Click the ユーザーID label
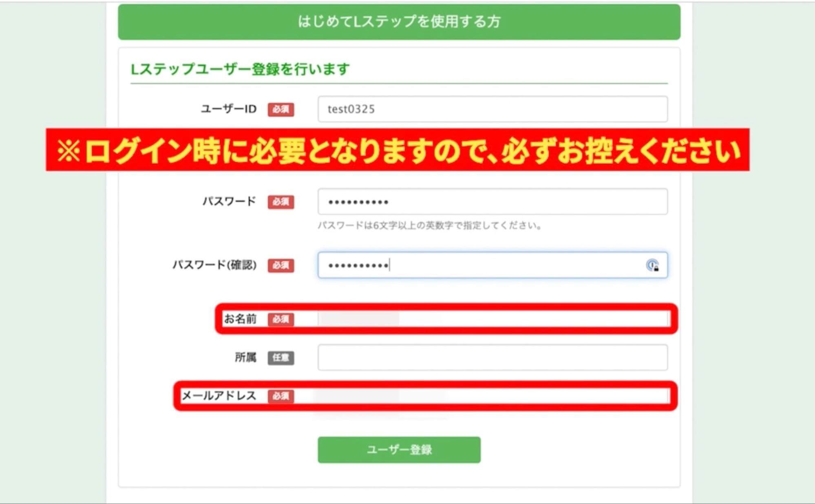Image resolution: width=815 pixels, height=504 pixels. click(x=229, y=109)
